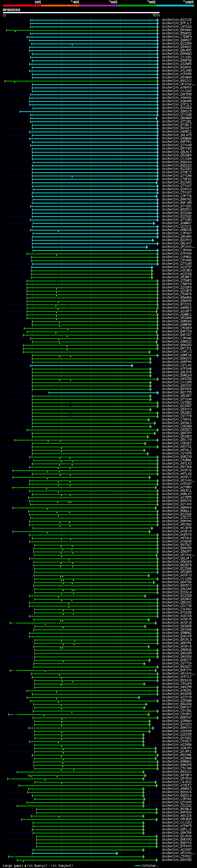Click the cyan alignment bar for UniRef100_C6TLA0
Image resolution: width=197 pixels, height=868 pixels.
point(82,365)
